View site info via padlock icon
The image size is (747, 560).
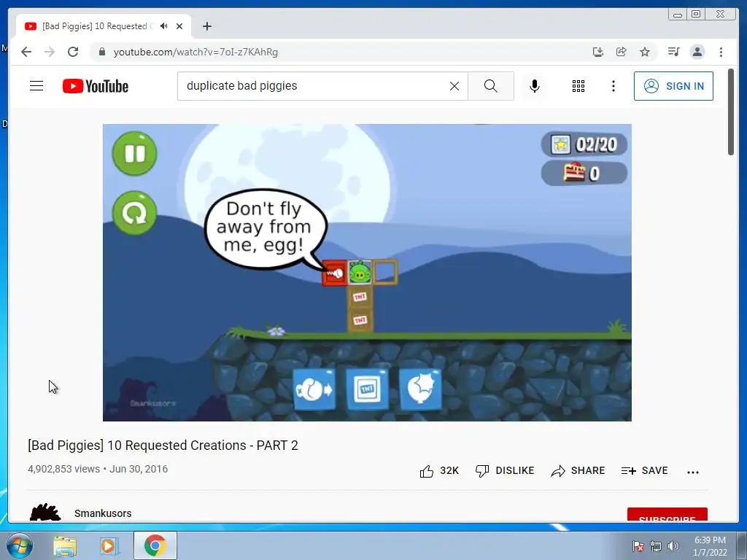point(101,52)
